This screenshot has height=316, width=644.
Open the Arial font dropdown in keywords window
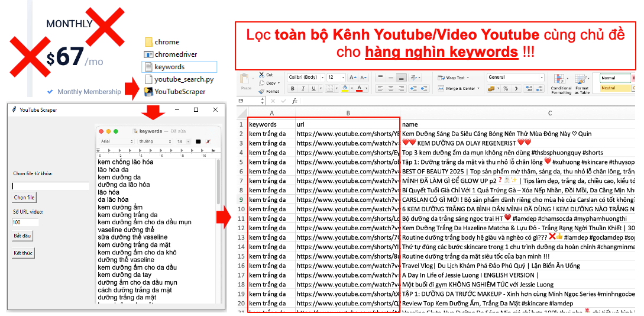[117, 141]
